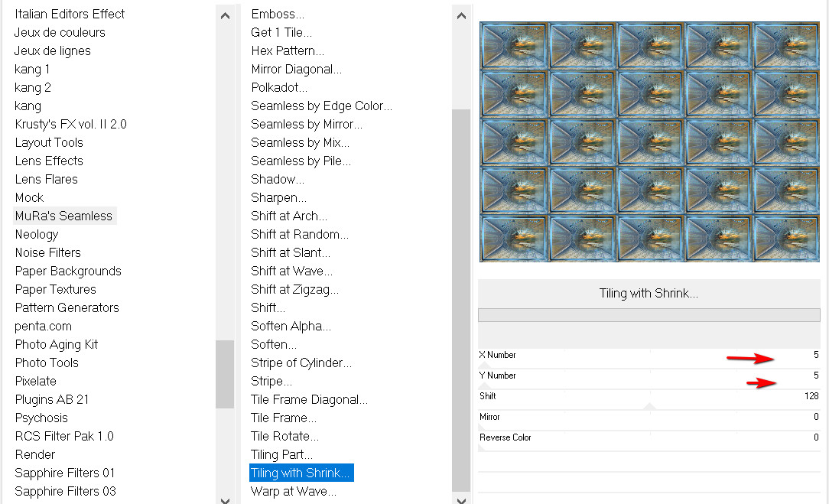Select the Neology filter category
Image resolution: width=829 pixels, height=504 pixels.
point(37,234)
